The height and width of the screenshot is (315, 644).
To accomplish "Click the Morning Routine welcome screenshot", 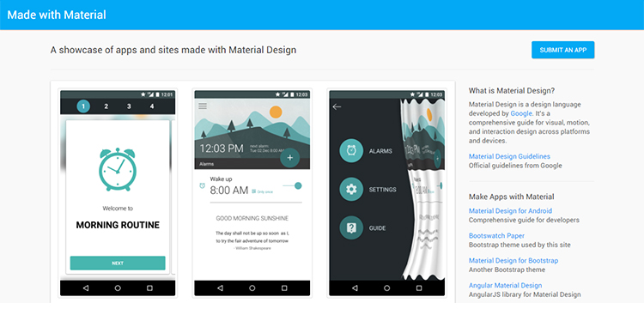I will [118, 193].
